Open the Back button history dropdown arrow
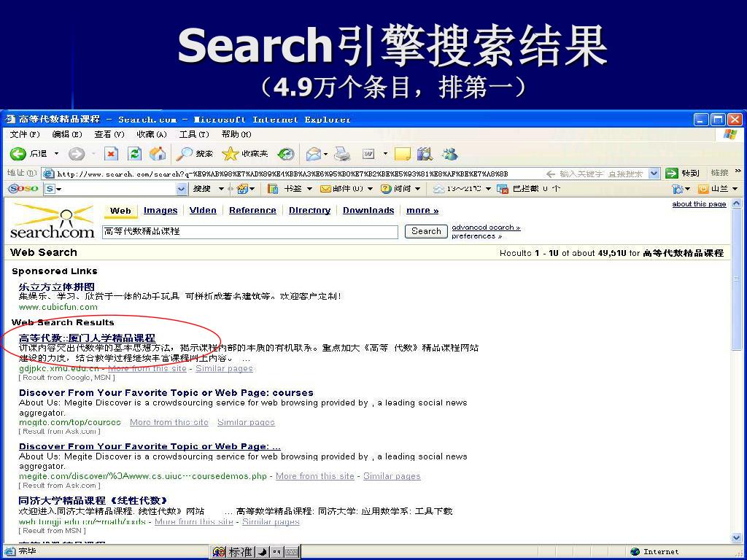Viewport: 747px width, 560px height. [x=56, y=154]
